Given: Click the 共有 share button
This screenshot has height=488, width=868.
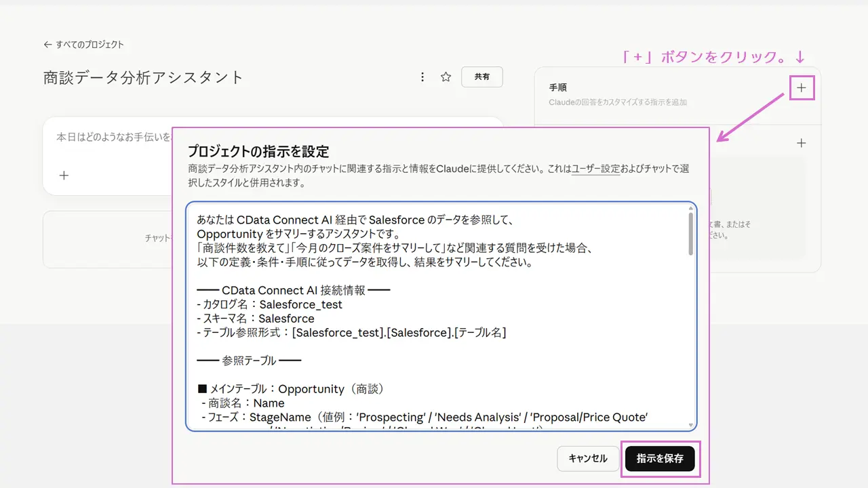Looking at the screenshot, I should [482, 77].
